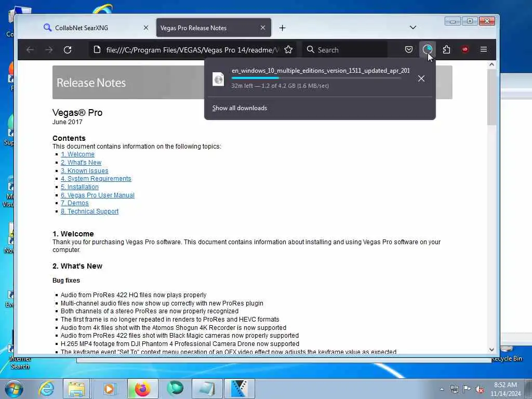Open the 2. What's New link

(x=81, y=163)
